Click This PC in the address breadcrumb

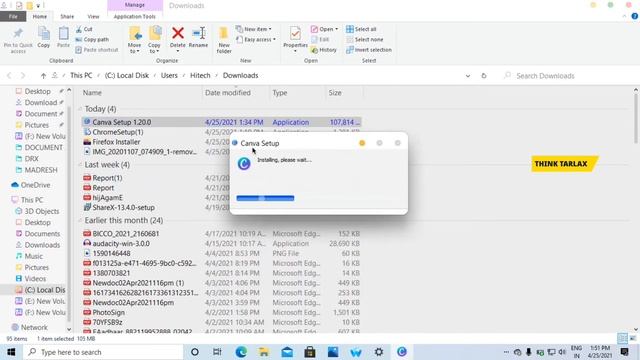tap(81, 76)
